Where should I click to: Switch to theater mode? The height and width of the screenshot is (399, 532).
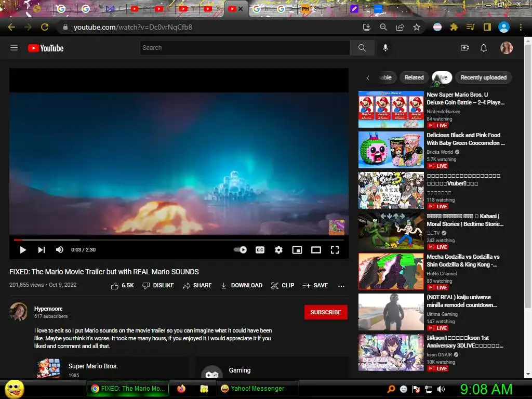tap(316, 250)
